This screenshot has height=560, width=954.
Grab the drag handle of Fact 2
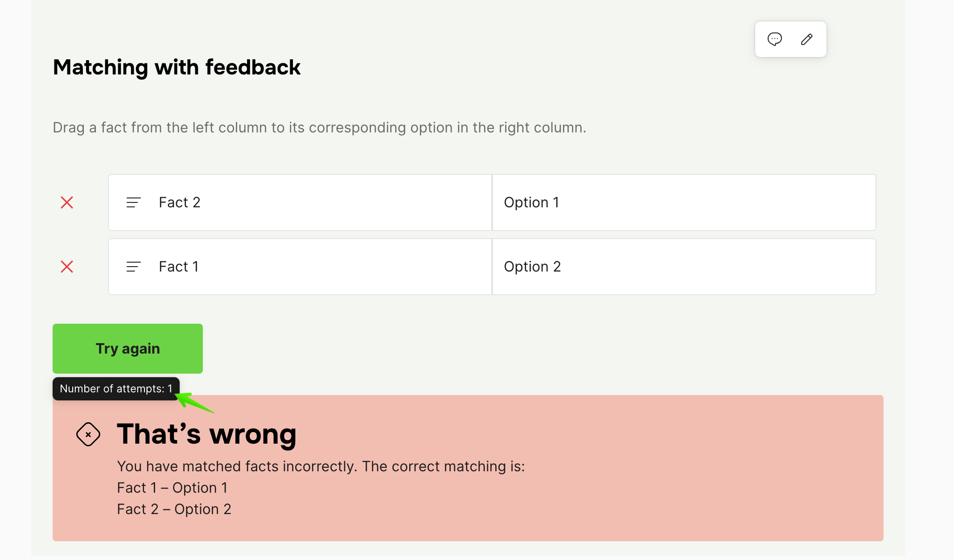tap(133, 202)
